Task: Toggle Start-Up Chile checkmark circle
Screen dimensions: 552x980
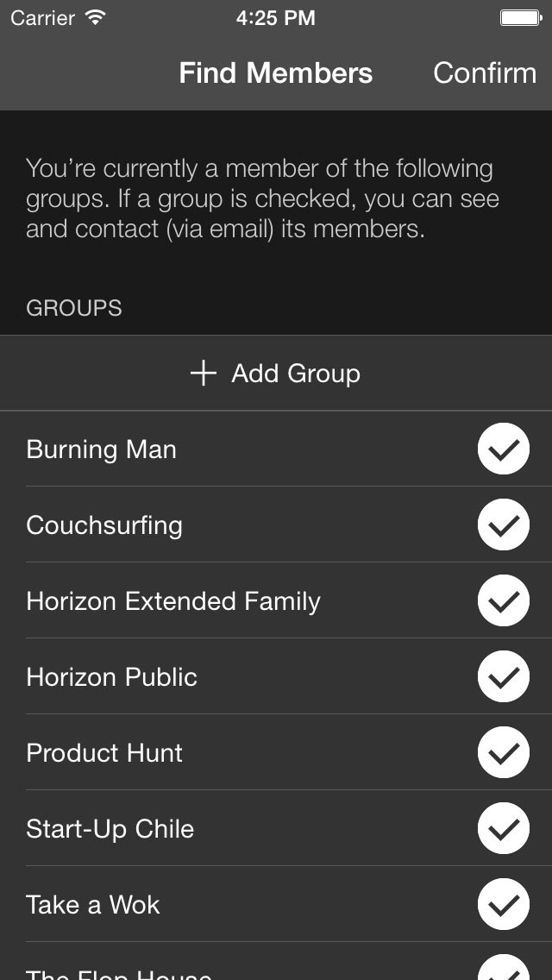Action: [x=503, y=828]
